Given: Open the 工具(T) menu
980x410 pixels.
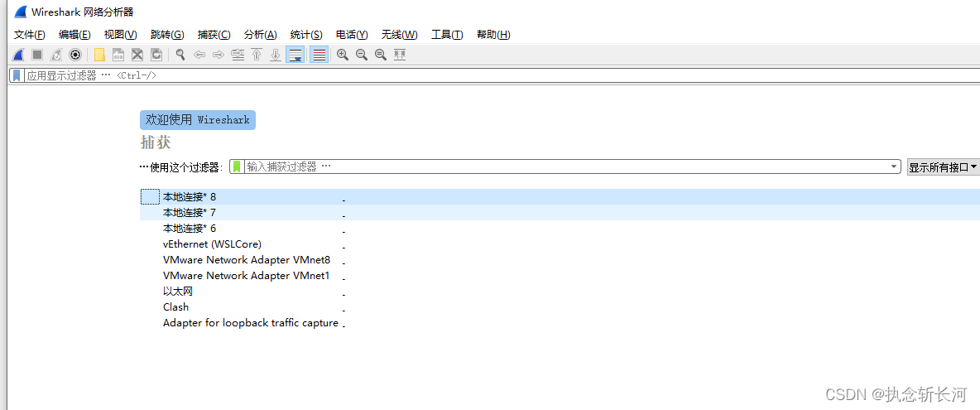Looking at the screenshot, I should (x=447, y=35).
